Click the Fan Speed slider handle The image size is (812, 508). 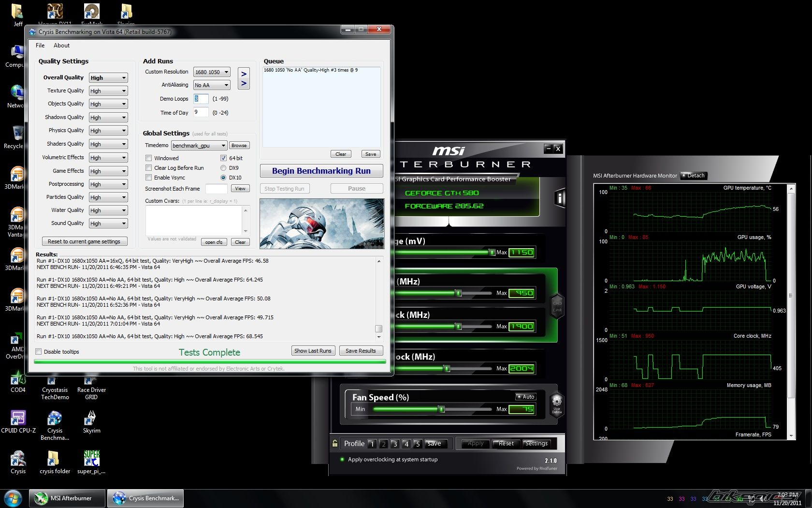[x=441, y=409]
